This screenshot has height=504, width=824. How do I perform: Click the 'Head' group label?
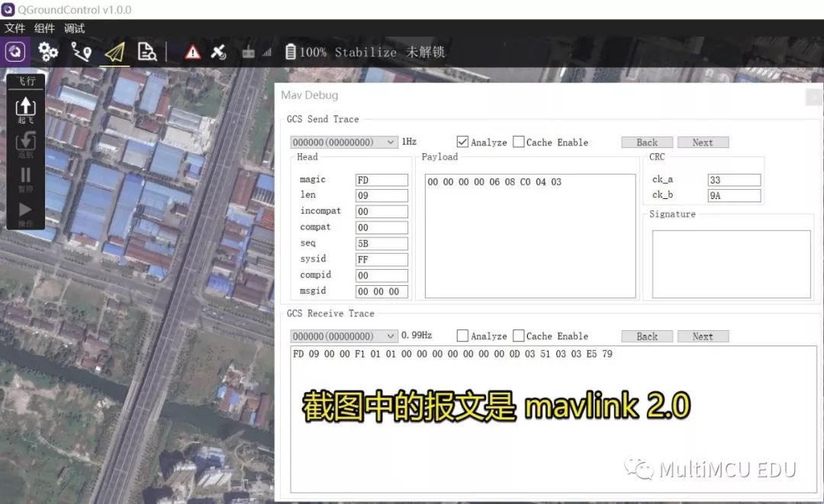click(307, 157)
